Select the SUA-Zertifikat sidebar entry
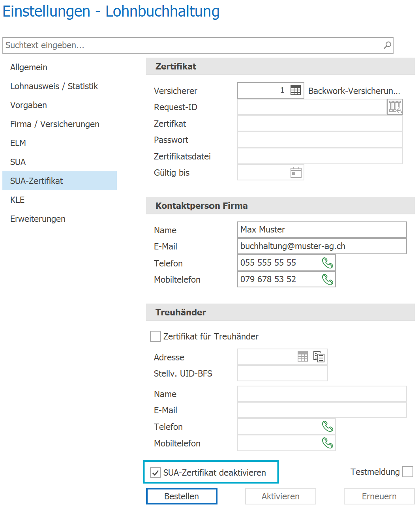 60,181
